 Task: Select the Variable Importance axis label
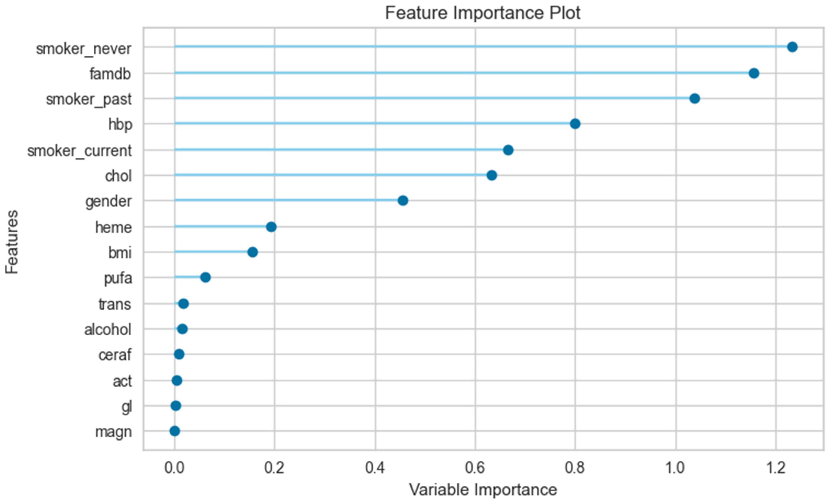(483, 490)
